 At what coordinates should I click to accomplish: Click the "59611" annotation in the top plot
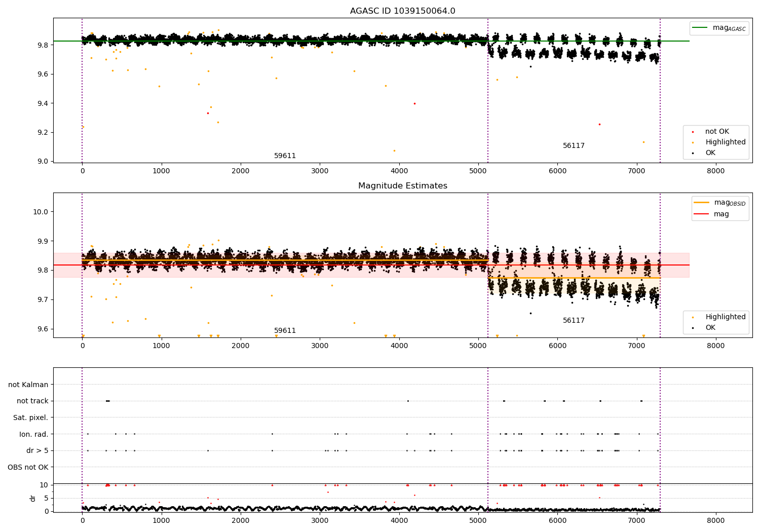[x=285, y=156]
